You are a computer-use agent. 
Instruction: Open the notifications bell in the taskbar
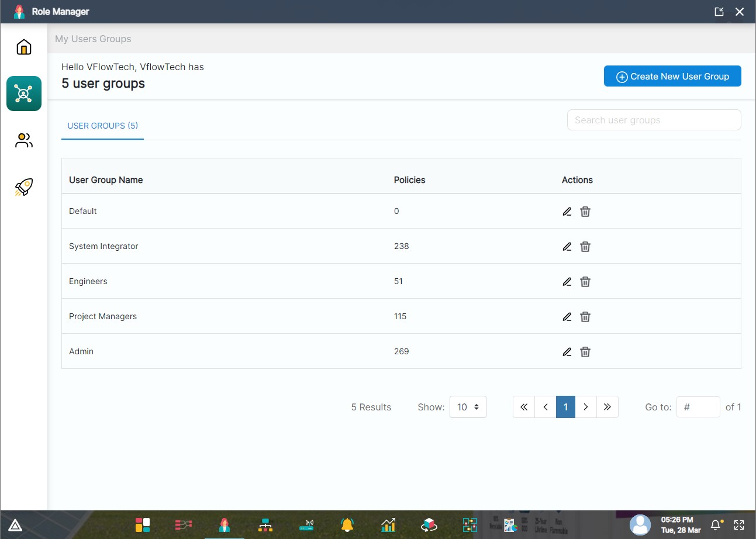pos(347,525)
